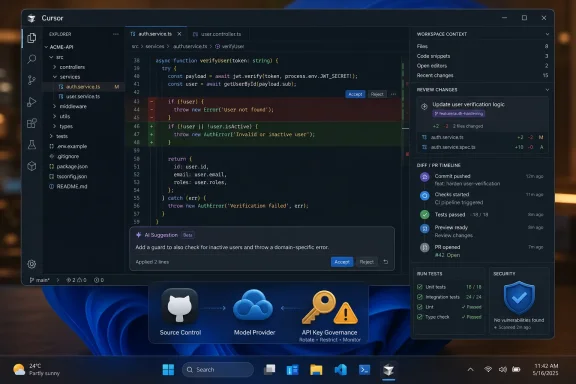Click the Security shield checkmark icon
576x384 pixels.
pyautogui.click(x=519, y=298)
